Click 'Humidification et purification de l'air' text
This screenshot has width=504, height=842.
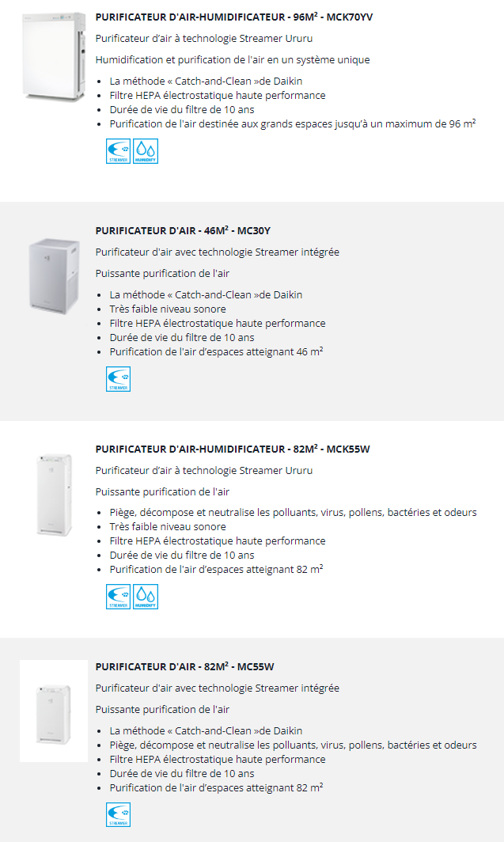pos(233,59)
